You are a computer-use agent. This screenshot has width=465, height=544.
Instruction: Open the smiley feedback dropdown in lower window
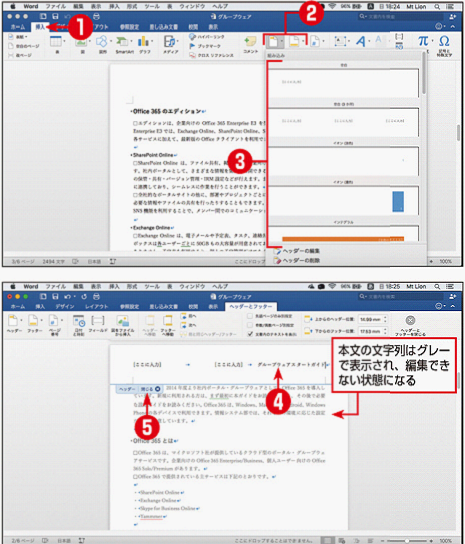[x=440, y=306]
